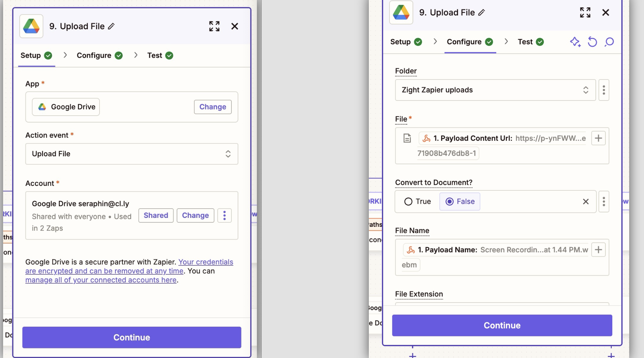Click Continue in left panel
This screenshot has width=644, height=358.
point(132,337)
